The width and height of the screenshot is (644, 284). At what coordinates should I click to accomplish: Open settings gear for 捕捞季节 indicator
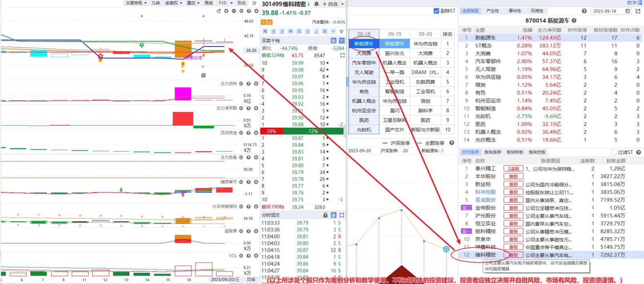[x=241, y=182]
